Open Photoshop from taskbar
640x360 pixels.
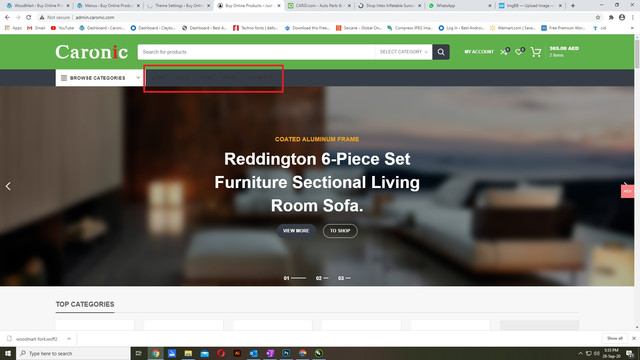coord(286,353)
